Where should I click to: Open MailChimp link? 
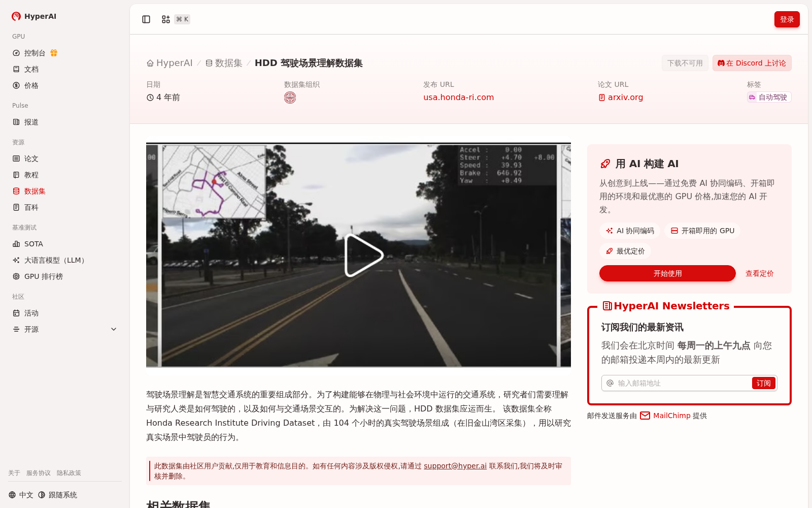[665, 416]
